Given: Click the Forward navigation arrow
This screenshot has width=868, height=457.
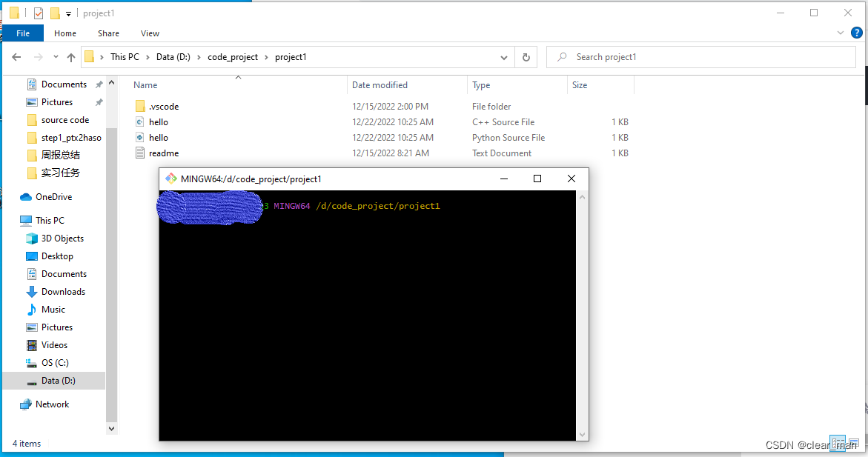Looking at the screenshot, I should pyautogui.click(x=39, y=57).
